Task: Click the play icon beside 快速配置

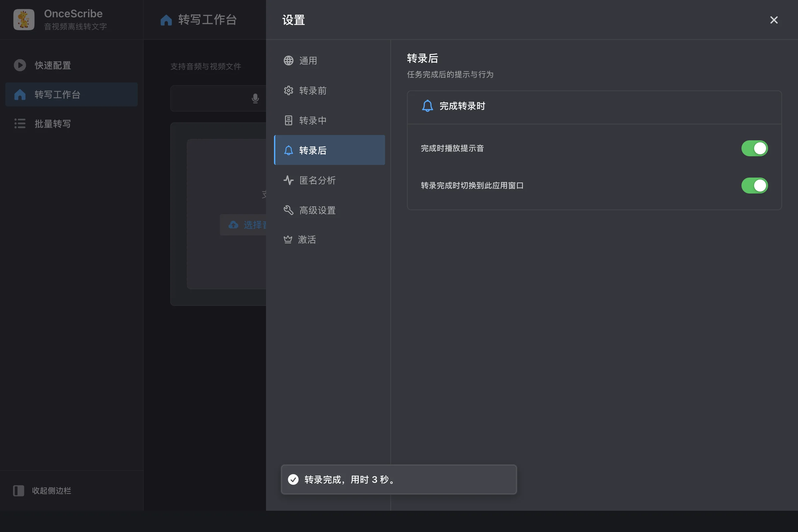Action: (x=20, y=65)
